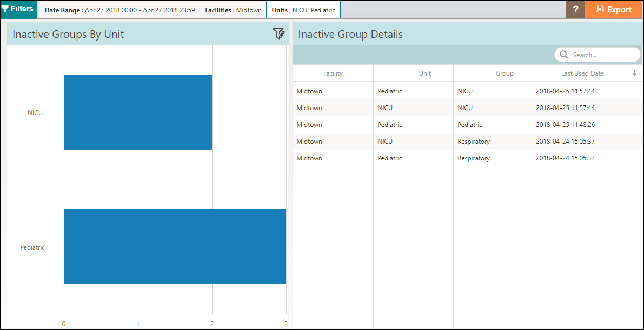The image size is (644, 330).
Task: Select the Units: NICU, Pediatric filter
Action: coord(303,10)
